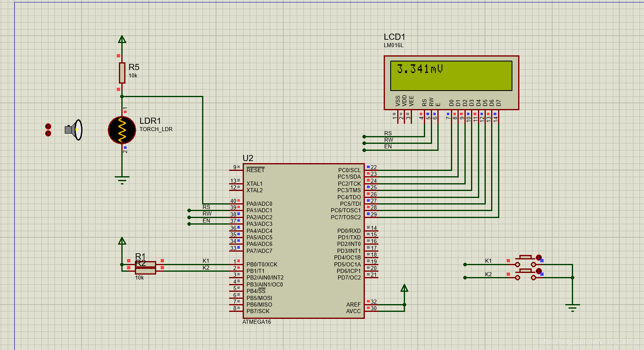
Task: Select the ATMEGA16 microcontroller U2 body
Action: 304,241
